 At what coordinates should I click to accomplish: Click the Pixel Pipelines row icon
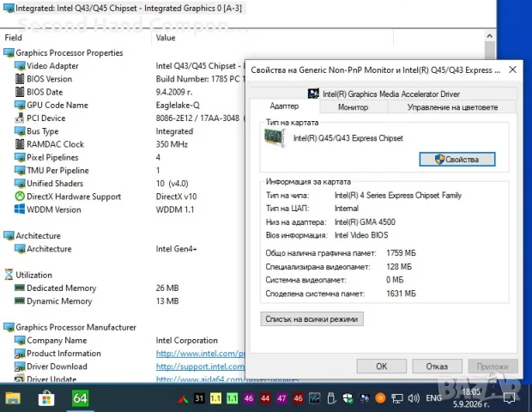(20, 157)
